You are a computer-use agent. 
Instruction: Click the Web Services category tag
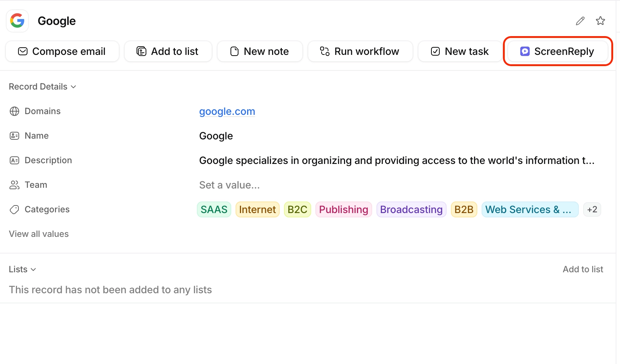click(x=530, y=209)
